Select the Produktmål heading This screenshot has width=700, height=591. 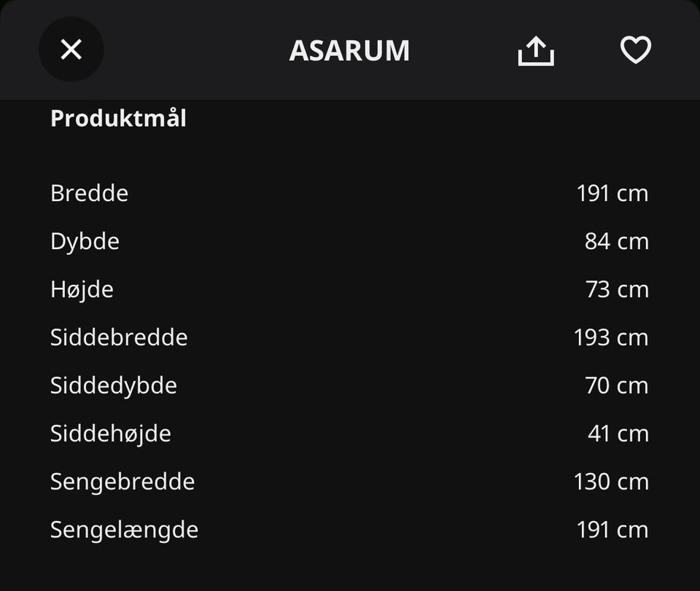click(x=118, y=118)
